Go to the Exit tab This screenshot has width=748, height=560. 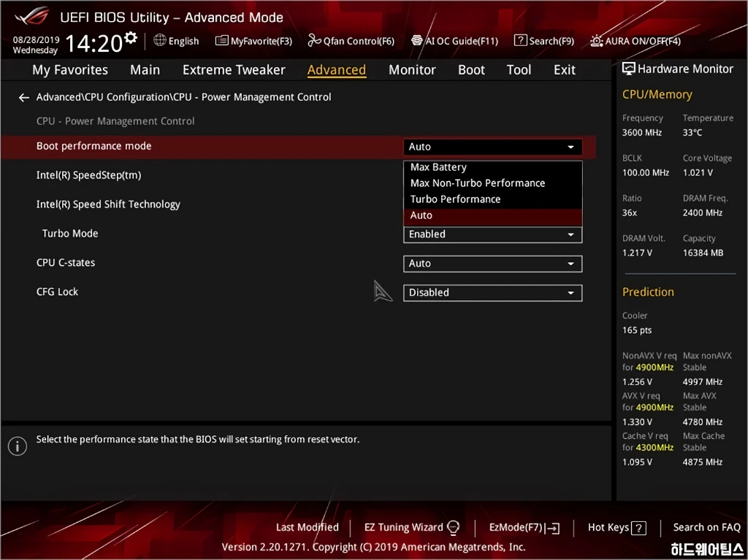[565, 69]
